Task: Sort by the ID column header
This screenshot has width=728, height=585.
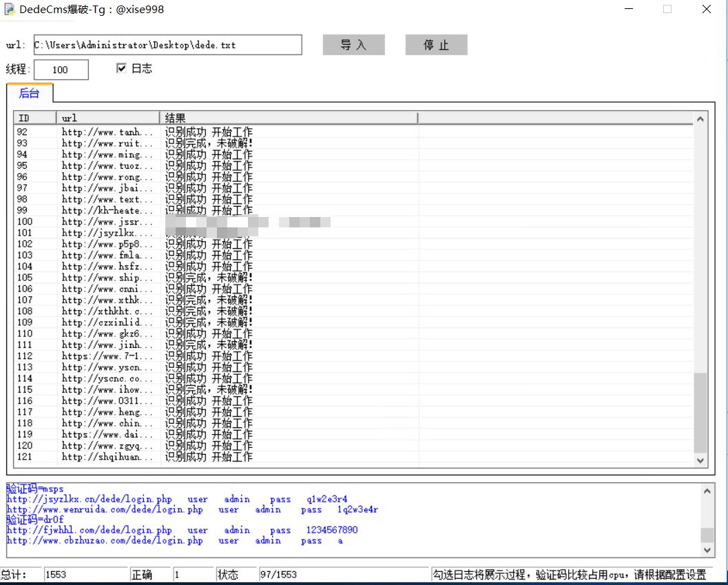Action: pyautogui.click(x=35, y=118)
